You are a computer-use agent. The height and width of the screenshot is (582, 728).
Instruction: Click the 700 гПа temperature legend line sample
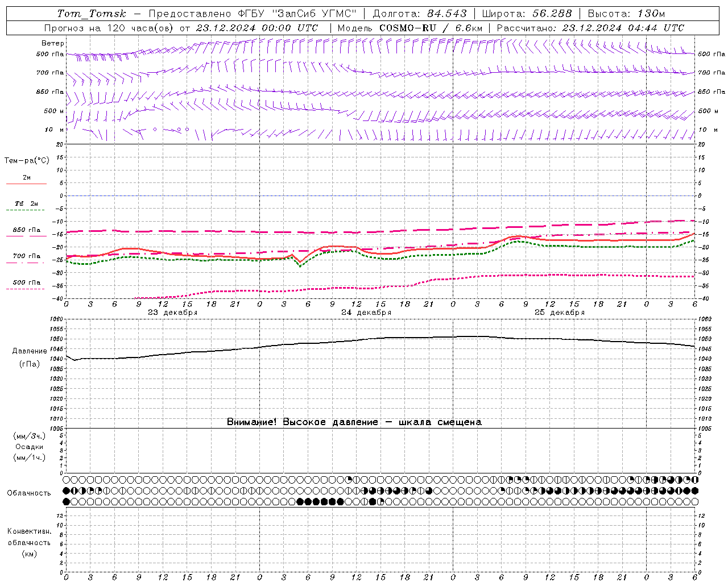pyautogui.click(x=25, y=263)
